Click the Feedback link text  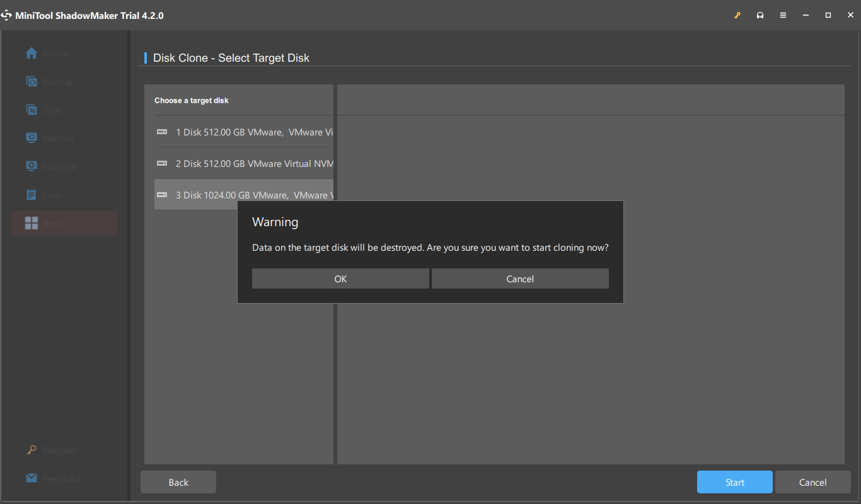[x=63, y=479]
